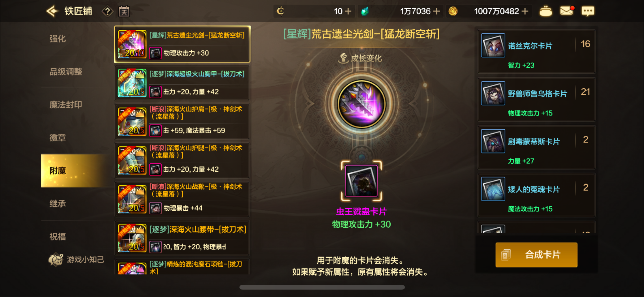Screen dimensions: 644x297
Task: Open the 成长变化 link
Action: 360,58
